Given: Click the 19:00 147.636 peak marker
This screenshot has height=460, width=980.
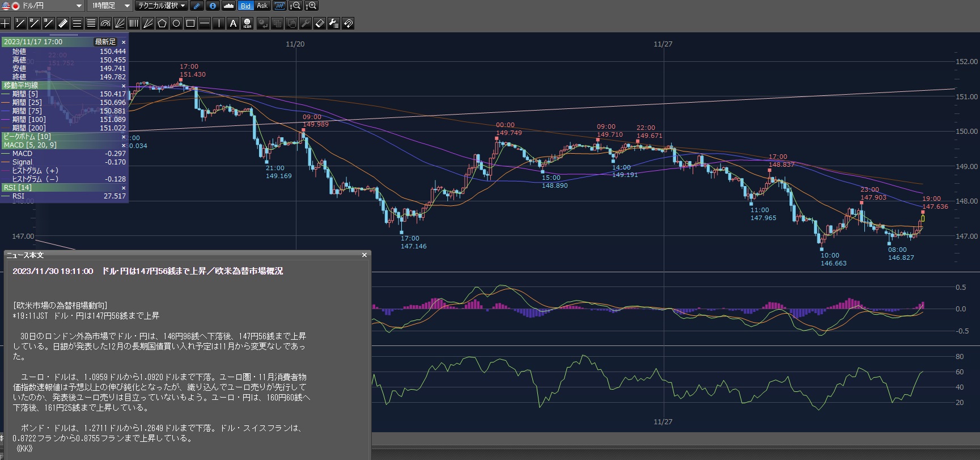Looking at the screenshot, I should tap(923, 212).
